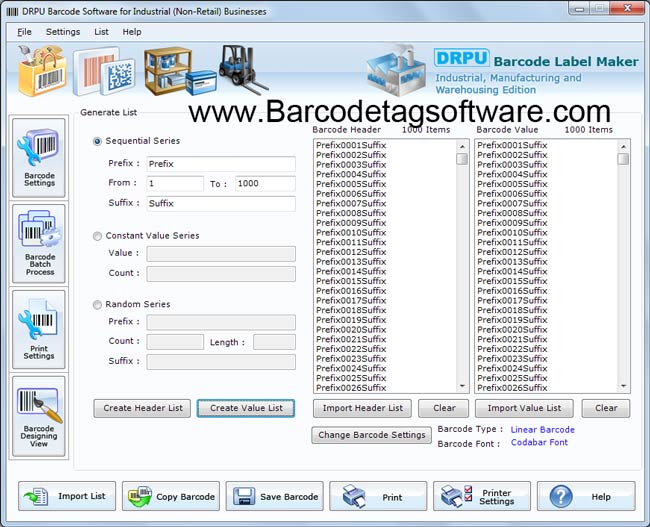650x527 pixels.
Task: Click the Random Series Count field
Action: click(x=175, y=342)
